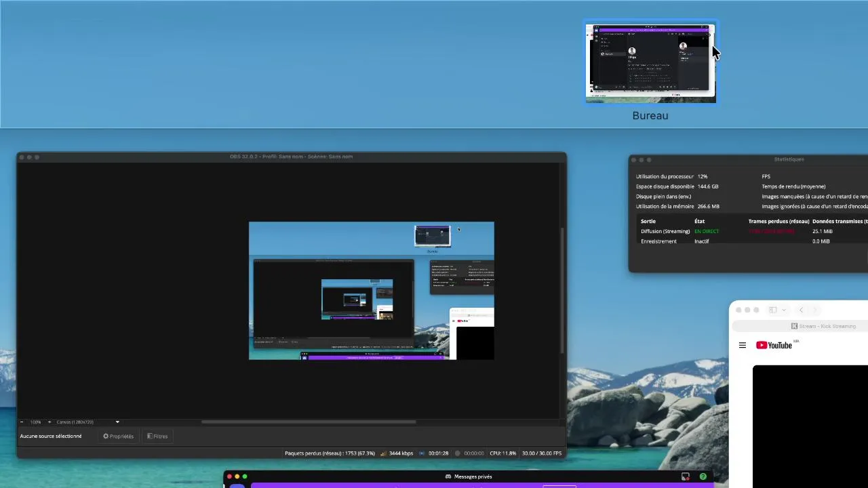This screenshot has width=868, height=488.
Task: Select the Bureau desktop thumbnail
Action: [x=650, y=62]
